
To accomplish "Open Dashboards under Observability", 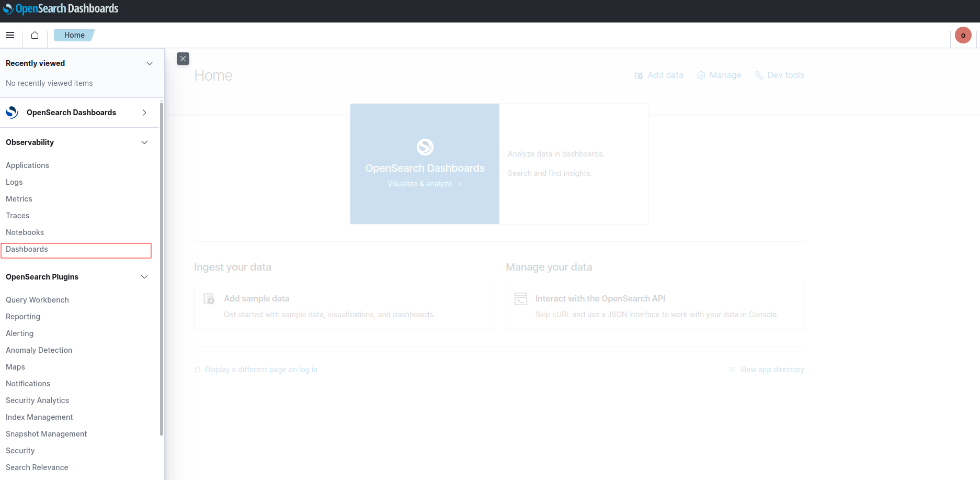I will click(27, 249).
